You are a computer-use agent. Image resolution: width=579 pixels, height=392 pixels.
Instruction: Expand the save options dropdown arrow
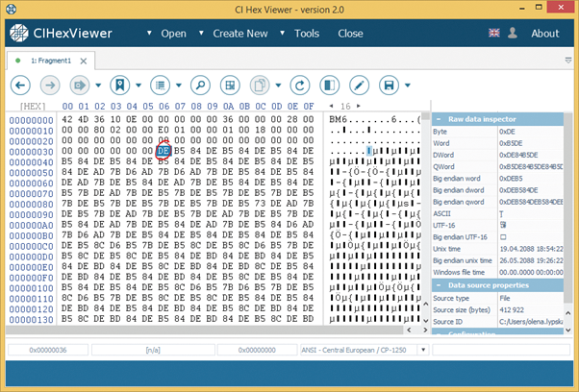(408, 86)
